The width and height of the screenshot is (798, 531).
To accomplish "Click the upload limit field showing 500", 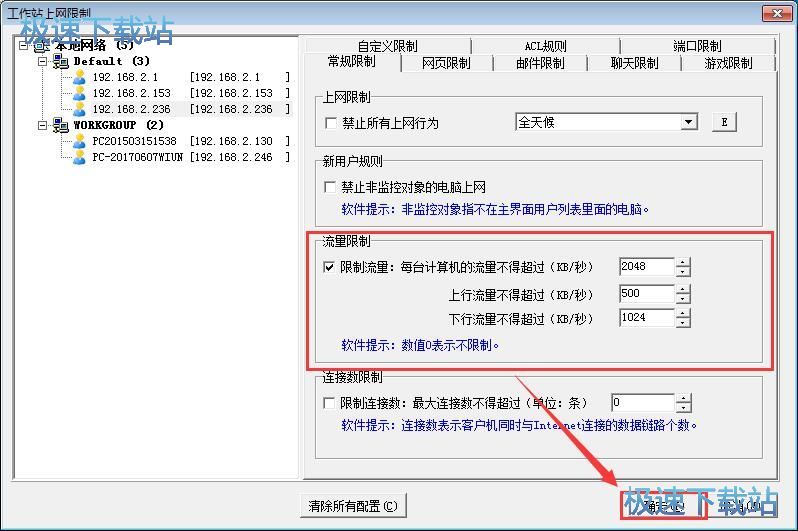I will [647, 293].
